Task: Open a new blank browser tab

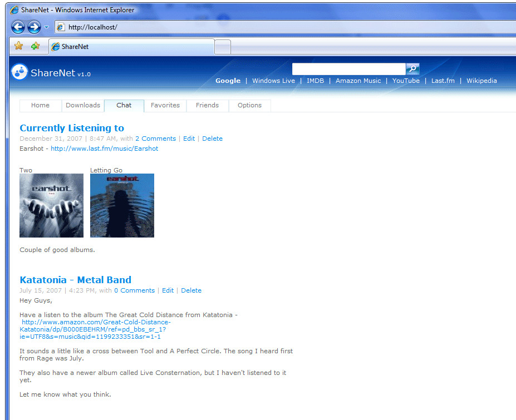Action: [223, 47]
